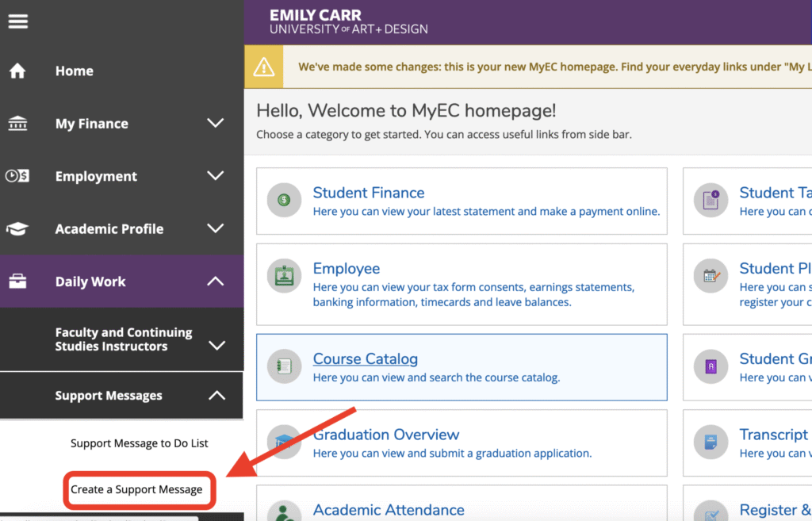
Task: Click the Academic Profile graduation cap icon
Action: (x=17, y=229)
